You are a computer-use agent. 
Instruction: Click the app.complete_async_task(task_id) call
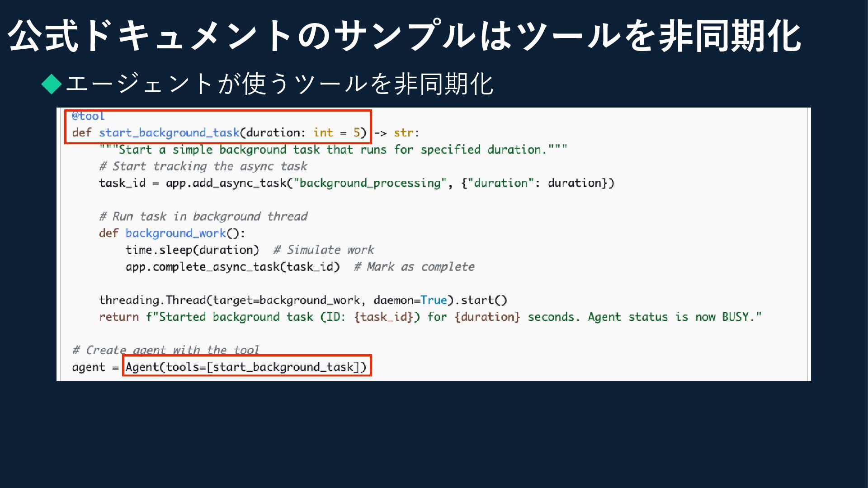coord(232,267)
